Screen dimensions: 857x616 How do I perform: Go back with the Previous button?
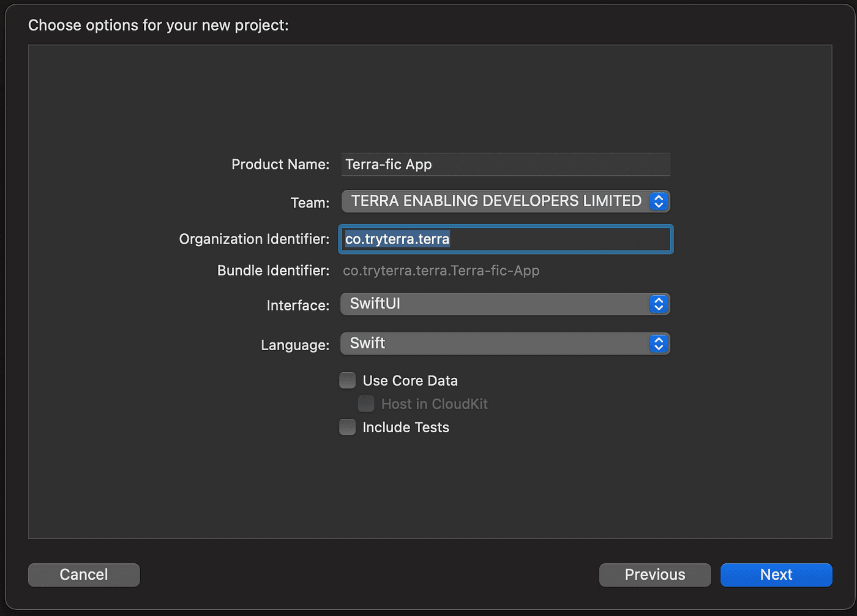tap(655, 575)
